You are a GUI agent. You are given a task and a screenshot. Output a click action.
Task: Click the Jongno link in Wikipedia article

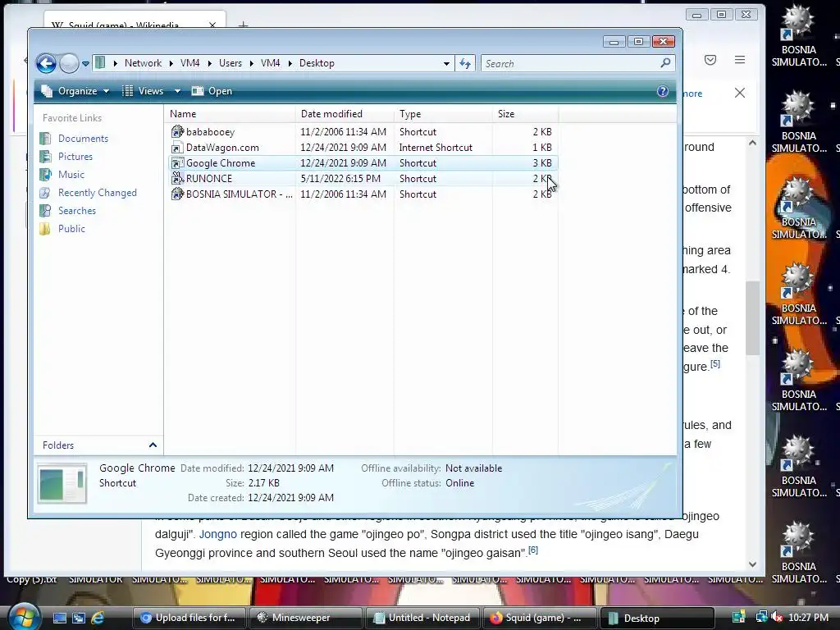(x=218, y=534)
